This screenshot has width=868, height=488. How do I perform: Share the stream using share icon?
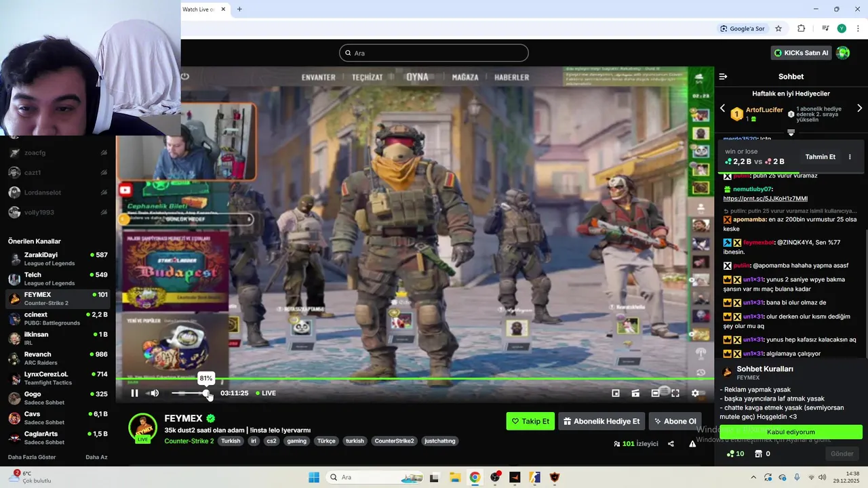coord(671,444)
